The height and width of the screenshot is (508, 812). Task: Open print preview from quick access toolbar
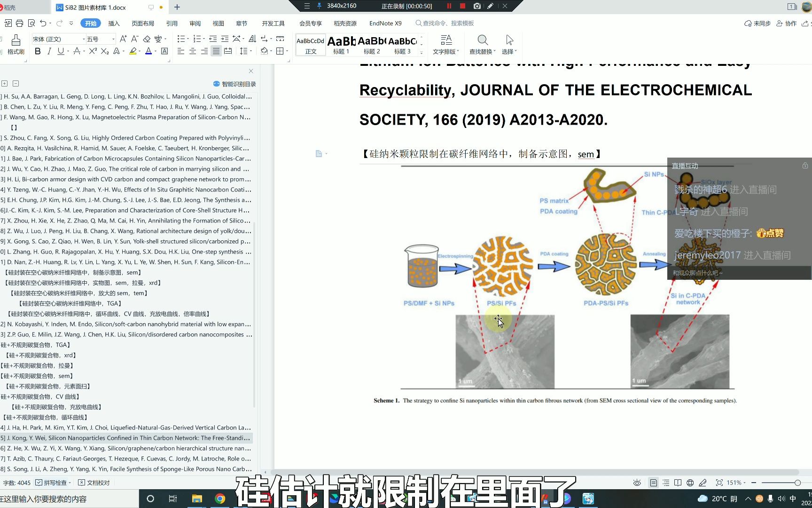(x=31, y=23)
